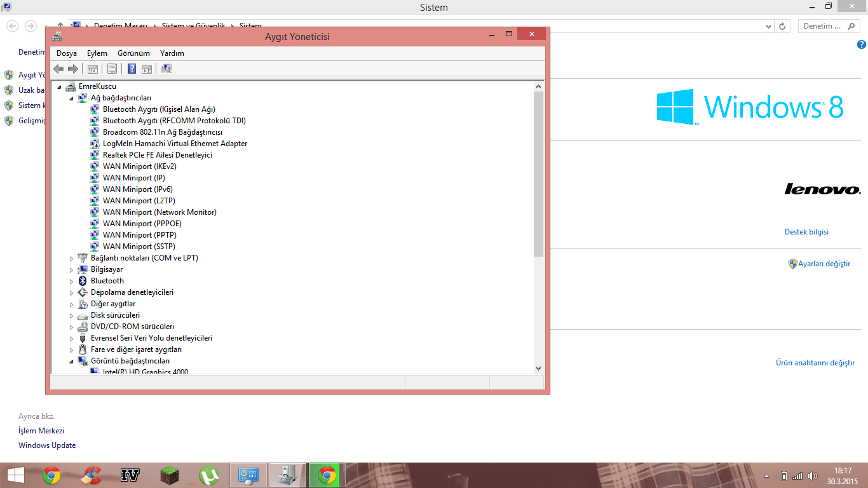The height and width of the screenshot is (488, 868).
Task: Expand the Bluetooth category
Action: (x=71, y=281)
